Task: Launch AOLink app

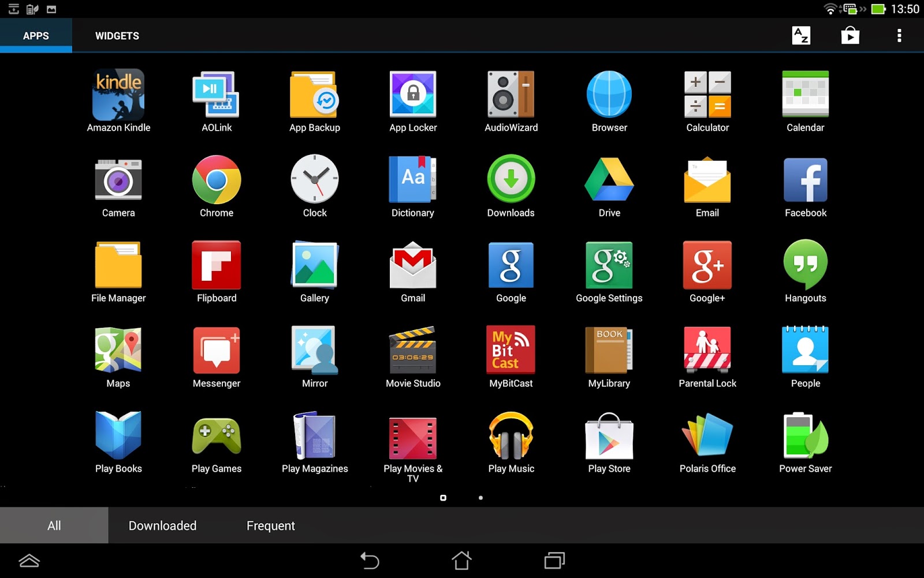Action: pos(217,101)
